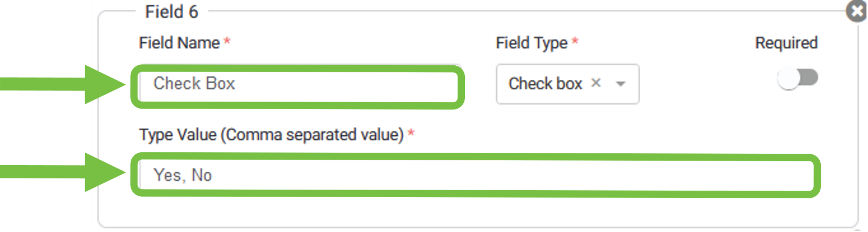868x232 pixels.
Task: Open the Field Type combo box
Action: (567, 84)
